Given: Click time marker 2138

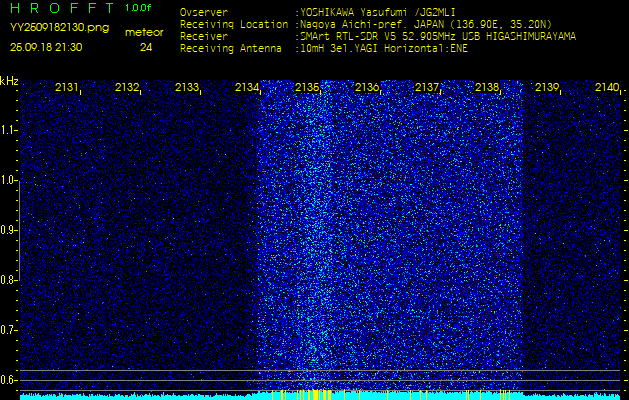Looking at the screenshot, I should pos(487,87).
